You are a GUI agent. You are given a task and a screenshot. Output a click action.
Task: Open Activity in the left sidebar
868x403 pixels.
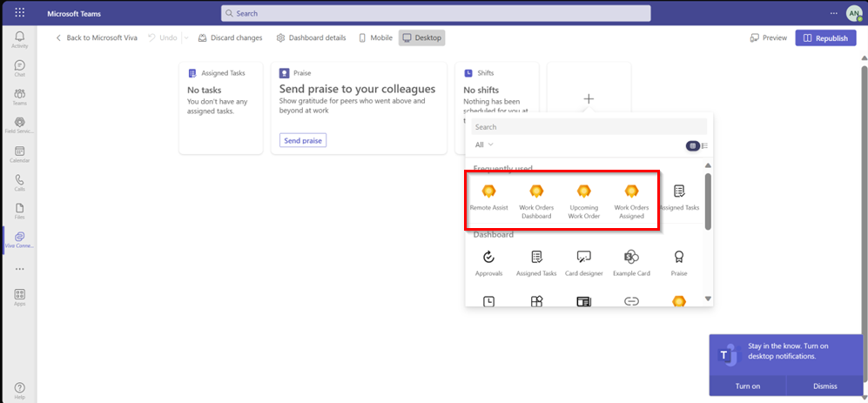pyautogui.click(x=19, y=40)
